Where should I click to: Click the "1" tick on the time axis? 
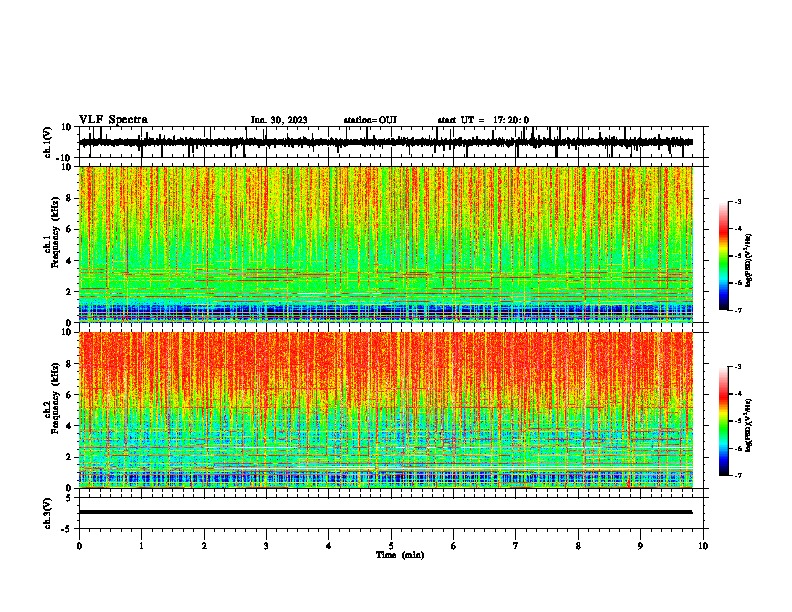(x=142, y=546)
